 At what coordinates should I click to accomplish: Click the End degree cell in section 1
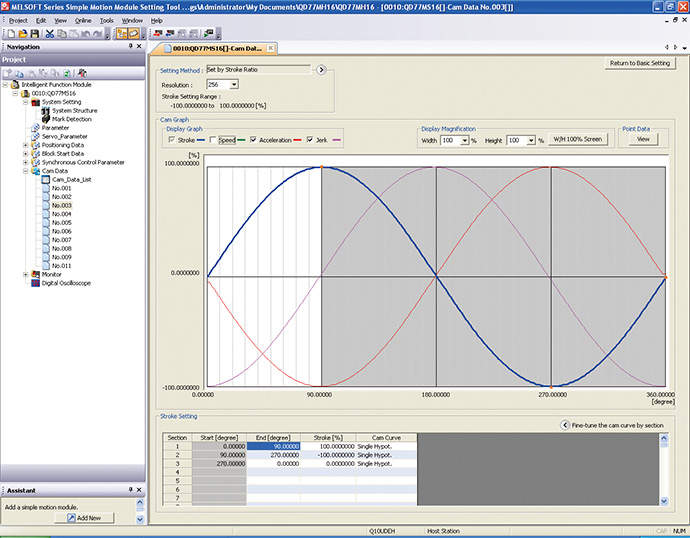tap(273, 446)
